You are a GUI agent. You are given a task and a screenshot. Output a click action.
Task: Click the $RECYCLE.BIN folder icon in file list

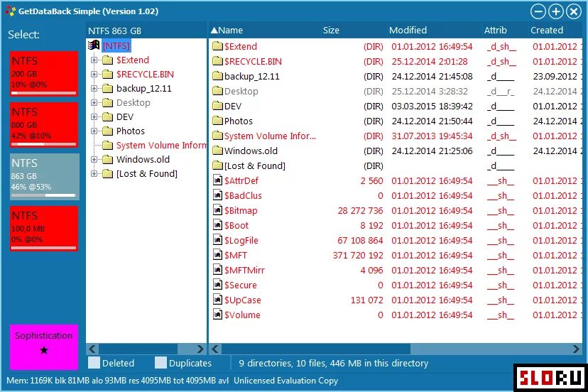point(217,61)
